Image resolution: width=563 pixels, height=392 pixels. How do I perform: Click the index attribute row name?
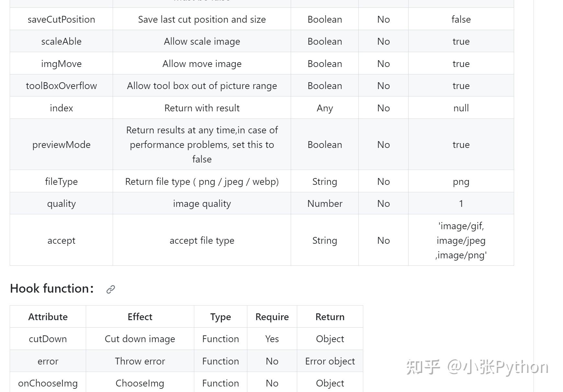point(61,108)
